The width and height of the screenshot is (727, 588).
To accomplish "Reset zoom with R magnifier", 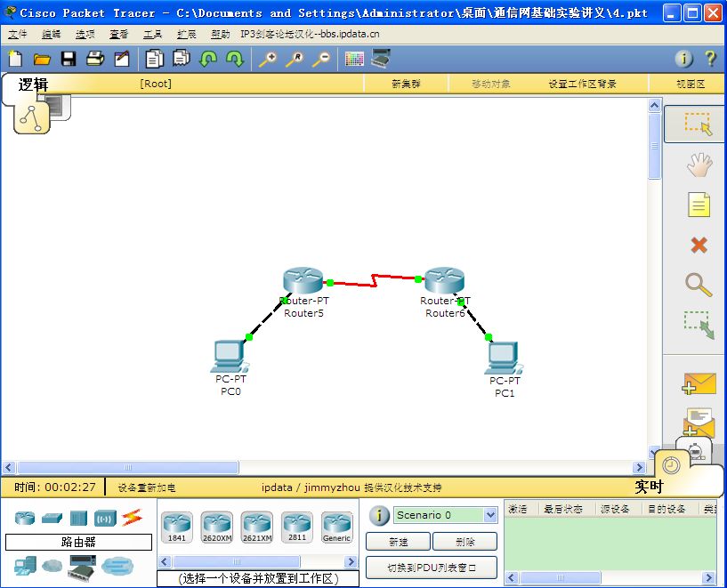I will tap(295, 59).
